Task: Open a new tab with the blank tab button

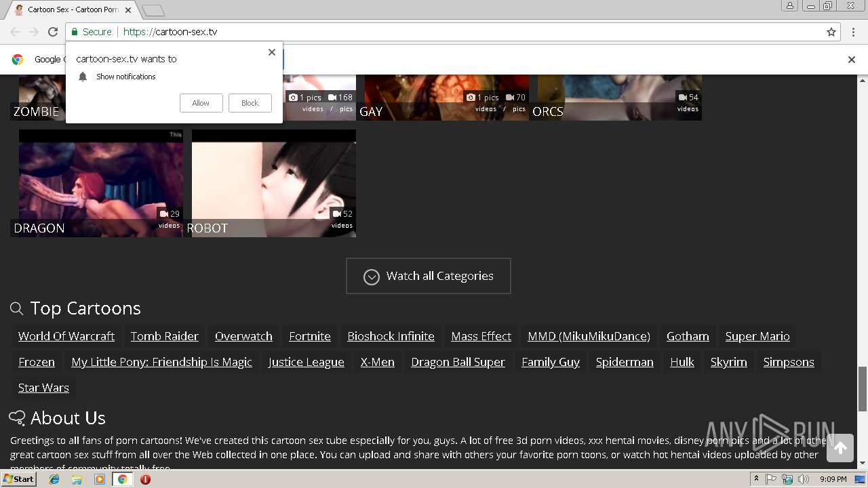Action: tap(153, 10)
